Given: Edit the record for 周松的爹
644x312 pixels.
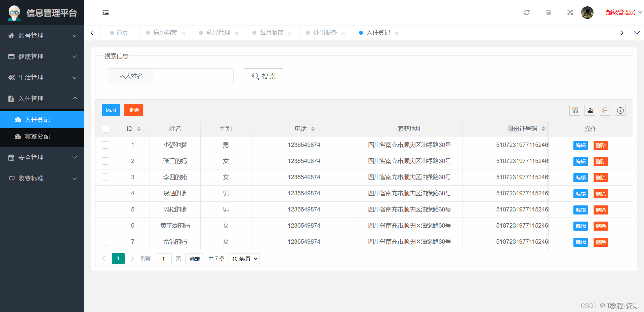Looking at the screenshot, I should click(x=580, y=210).
